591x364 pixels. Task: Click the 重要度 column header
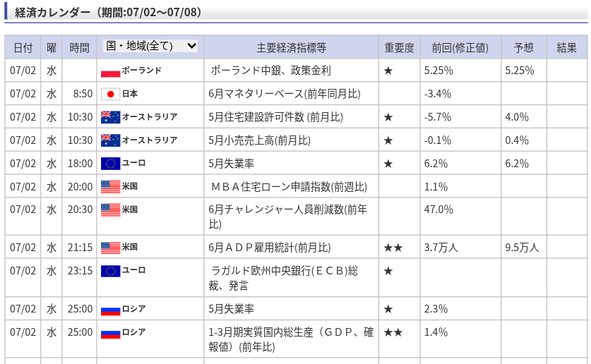point(399,48)
